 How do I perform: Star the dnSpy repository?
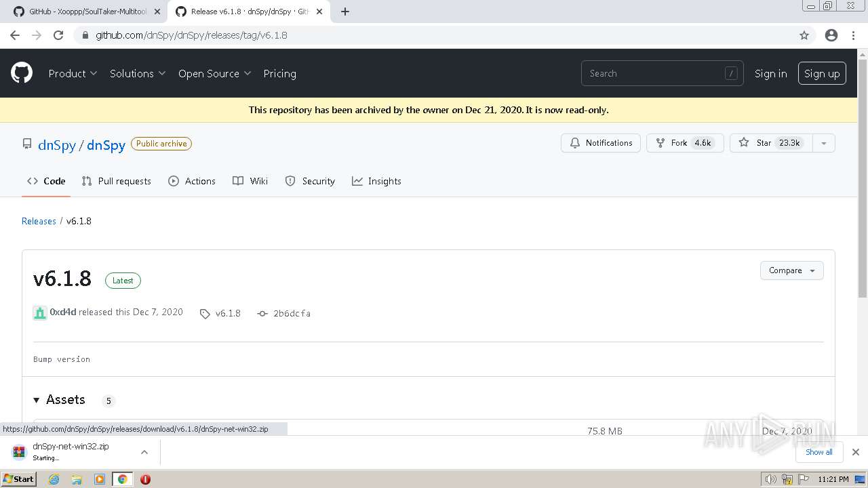pyautogui.click(x=771, y=143)
